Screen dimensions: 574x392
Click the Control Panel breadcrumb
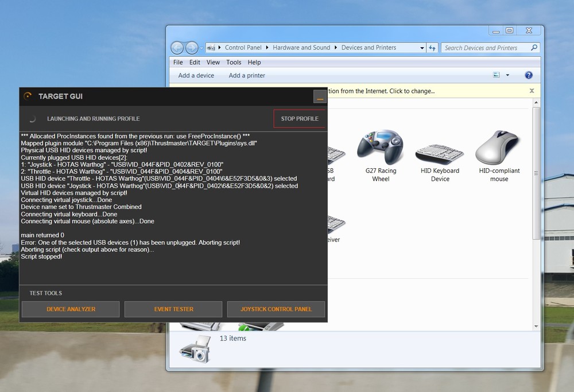click(243, 48)
